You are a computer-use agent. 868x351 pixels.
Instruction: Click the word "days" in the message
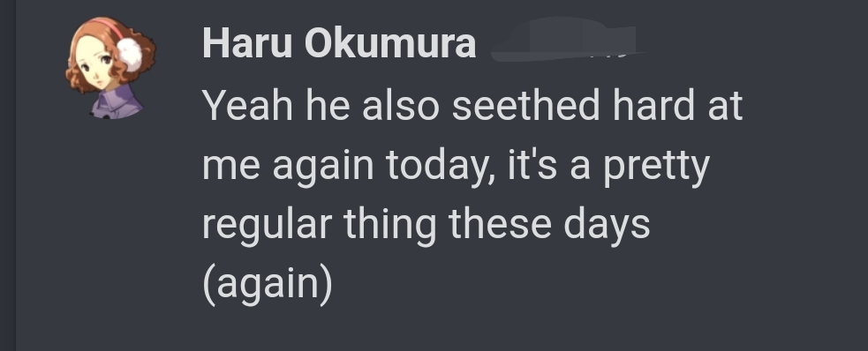[607, 226]
